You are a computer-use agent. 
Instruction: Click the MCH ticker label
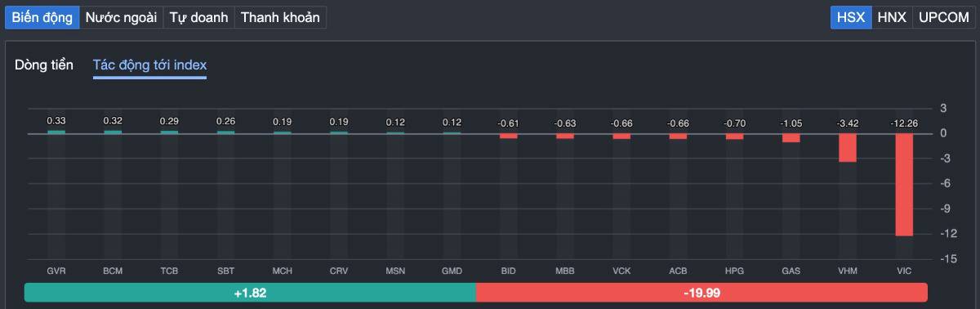pos(283,271)
